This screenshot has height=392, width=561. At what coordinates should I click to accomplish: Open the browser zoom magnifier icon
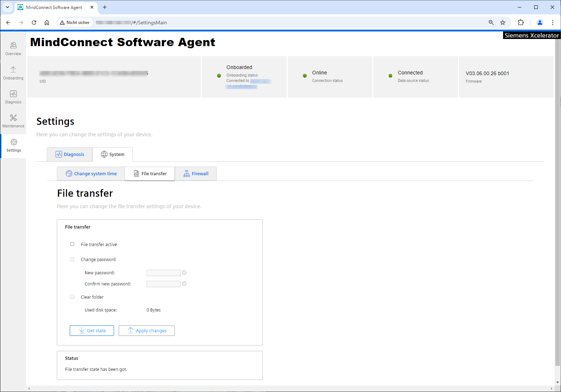(491, 23)
